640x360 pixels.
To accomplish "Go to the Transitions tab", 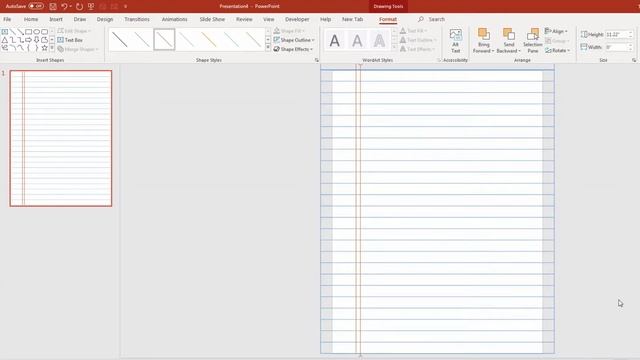I will tap(137, 19).
